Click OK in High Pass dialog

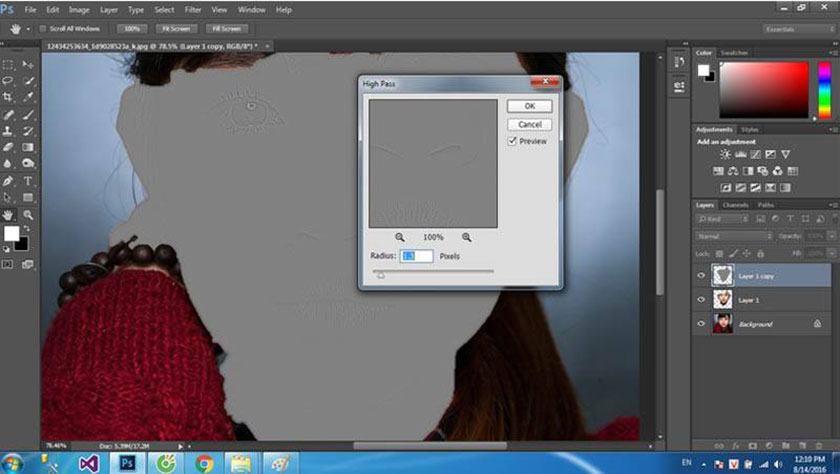[529, 106]
